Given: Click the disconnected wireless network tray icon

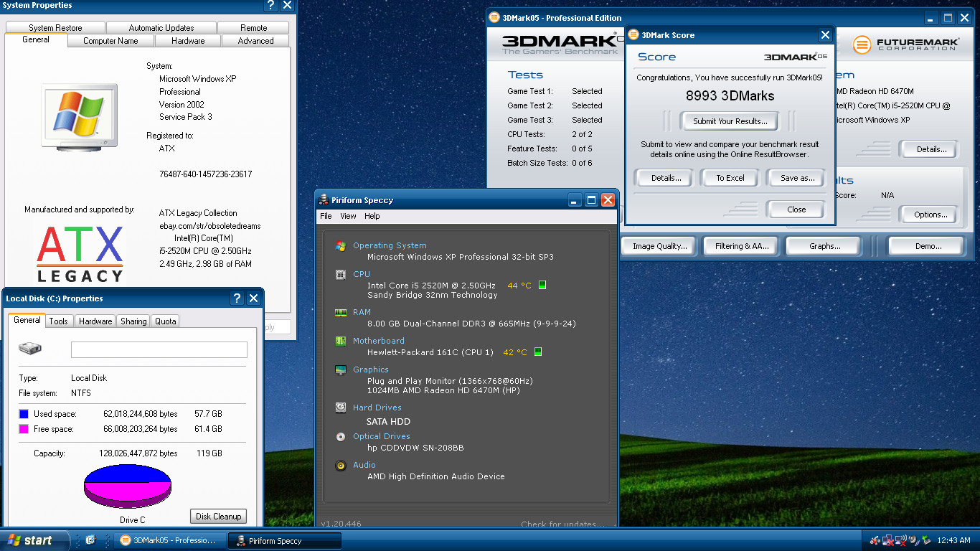Looking at the screenshot, I should pos(900,540).
